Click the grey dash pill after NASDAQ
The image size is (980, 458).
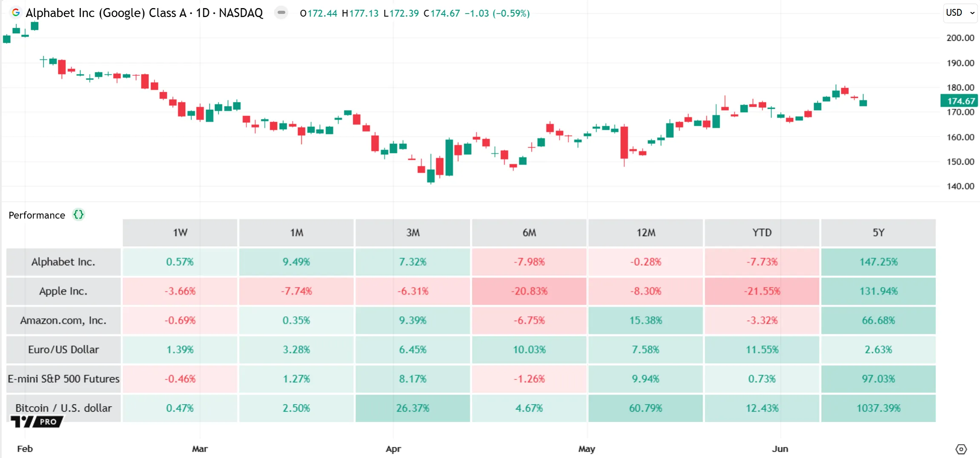[281, 13]
